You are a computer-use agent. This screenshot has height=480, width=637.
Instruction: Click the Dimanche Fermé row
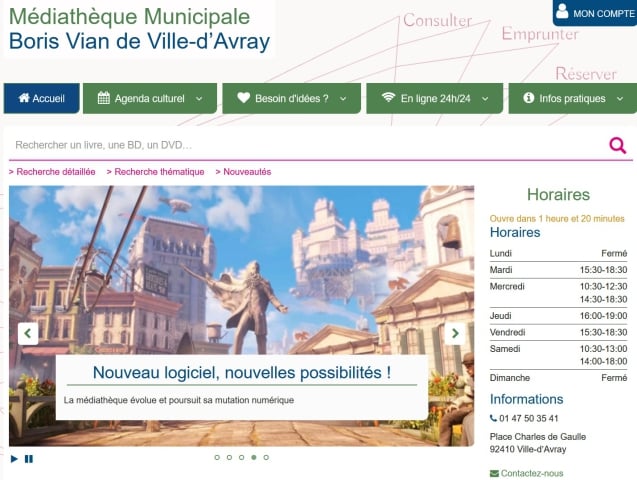click(x=558, y=378)
